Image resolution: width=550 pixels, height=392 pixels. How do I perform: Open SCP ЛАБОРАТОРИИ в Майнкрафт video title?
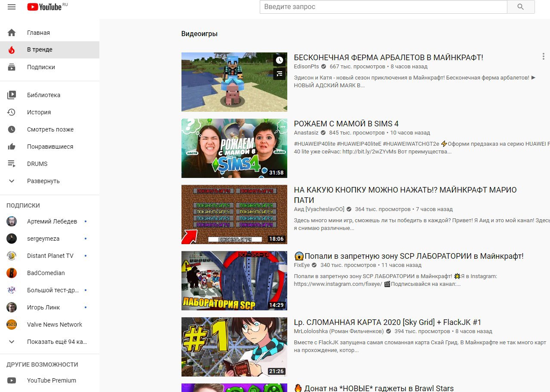(409, 256)
